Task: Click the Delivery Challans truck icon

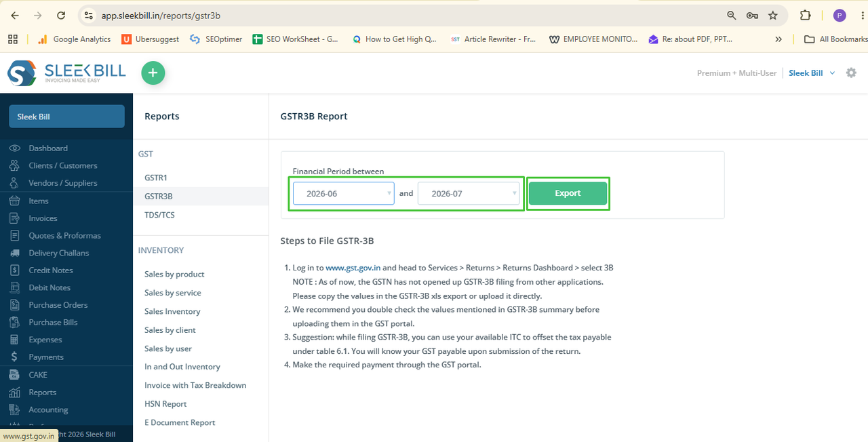Action: click(x=14, y=253)
